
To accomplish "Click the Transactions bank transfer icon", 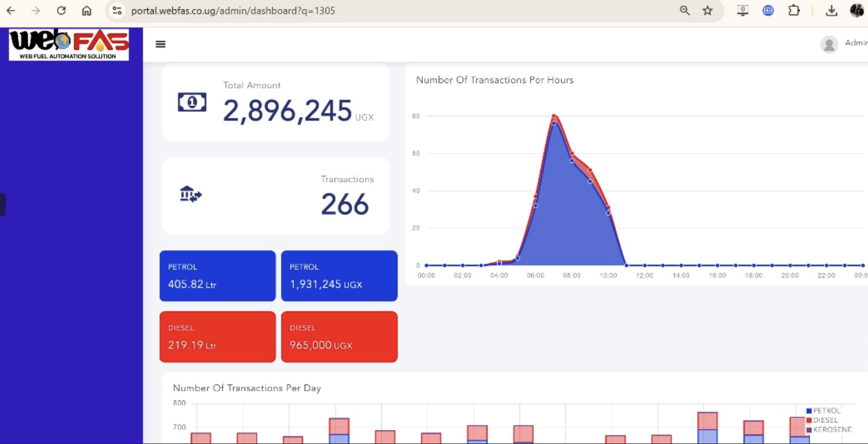I will point(191,194).
